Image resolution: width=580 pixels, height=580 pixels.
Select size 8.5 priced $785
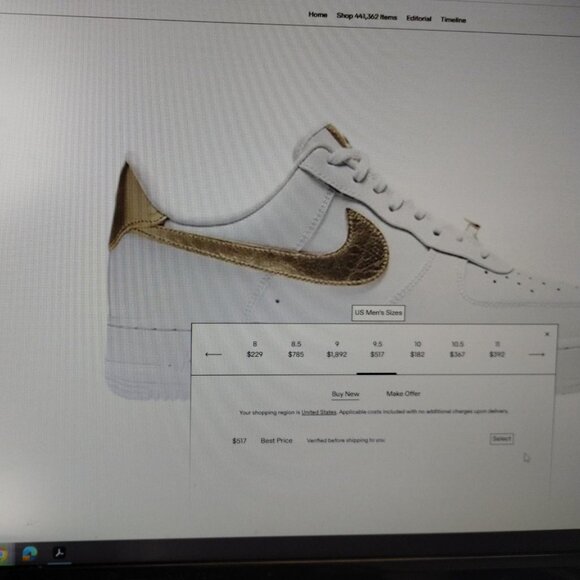tap(296, 349)
